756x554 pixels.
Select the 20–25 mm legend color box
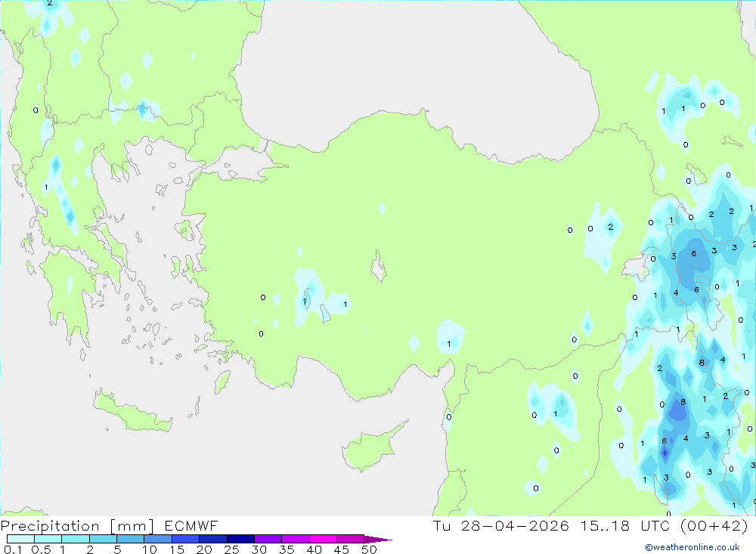(x=212, y=539)
